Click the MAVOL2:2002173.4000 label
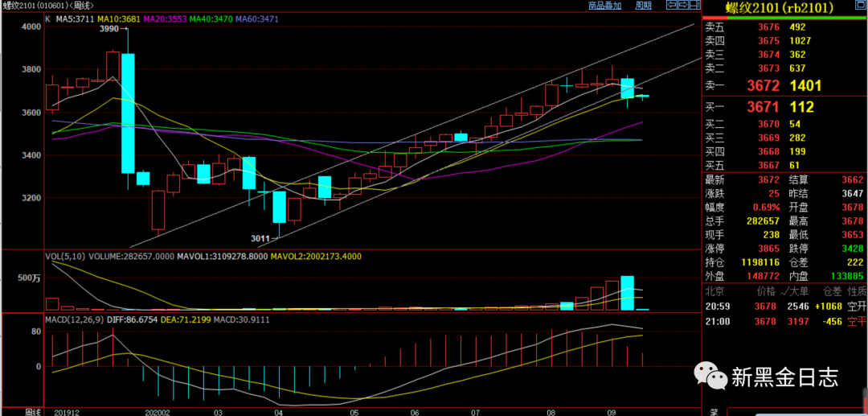Image resolution: width=868 pixels, height=416 pixels. point(316,257)
